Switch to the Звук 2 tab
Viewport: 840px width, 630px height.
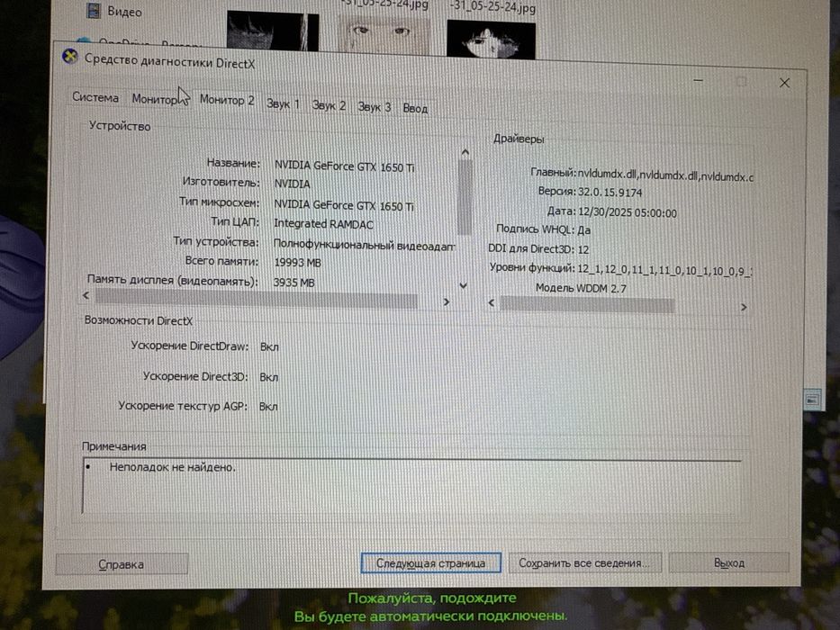(x=329, y=105)
